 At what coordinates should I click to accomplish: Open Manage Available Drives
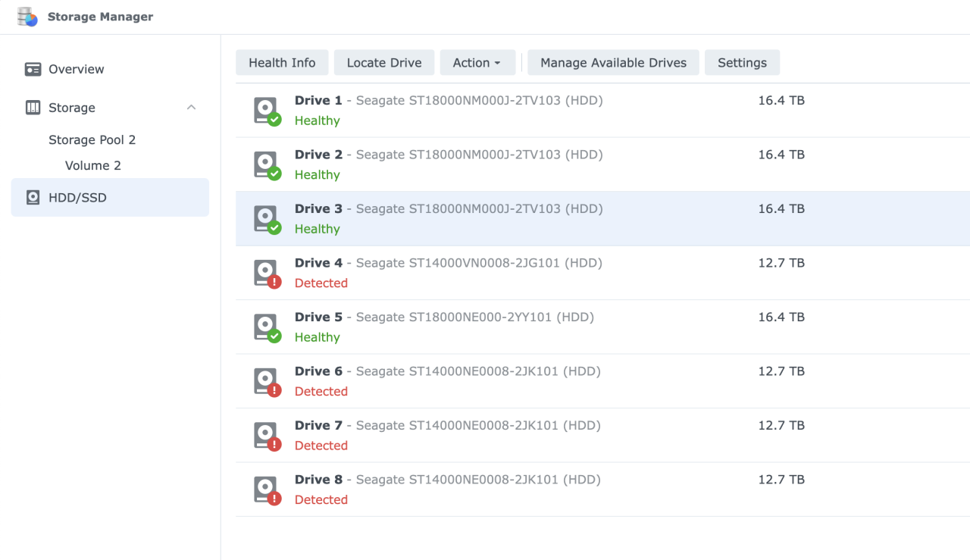613,63
